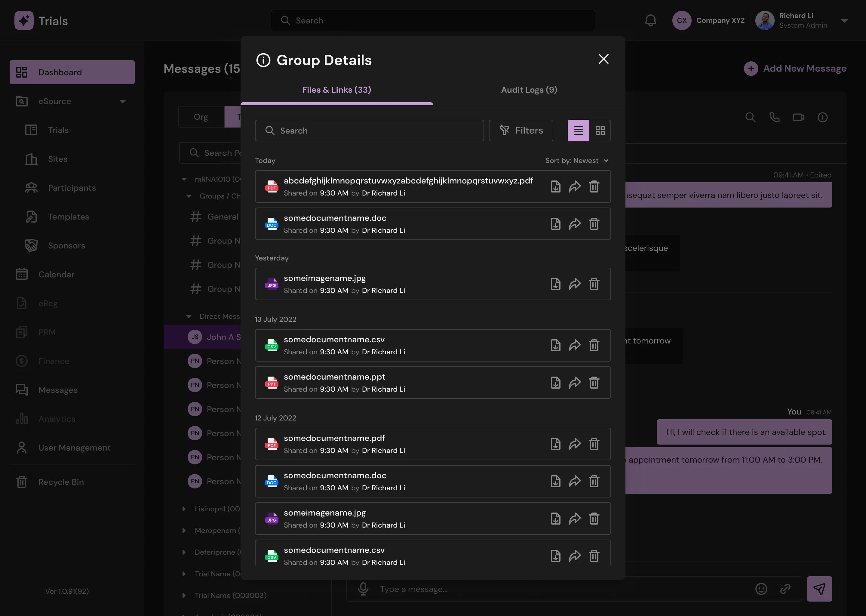
Task: Switch to the Audit Logs (9) tab
Action: [x=529, y=90]
